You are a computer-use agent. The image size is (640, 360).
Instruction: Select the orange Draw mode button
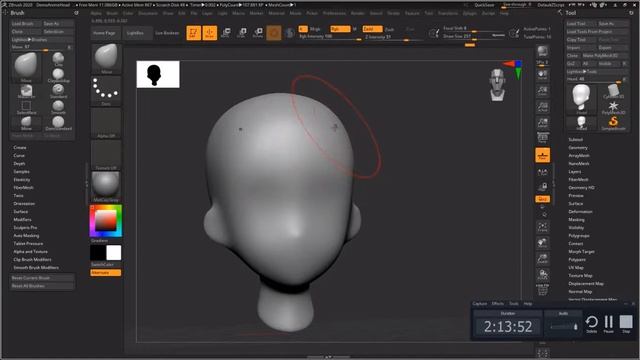click(210, 33)
